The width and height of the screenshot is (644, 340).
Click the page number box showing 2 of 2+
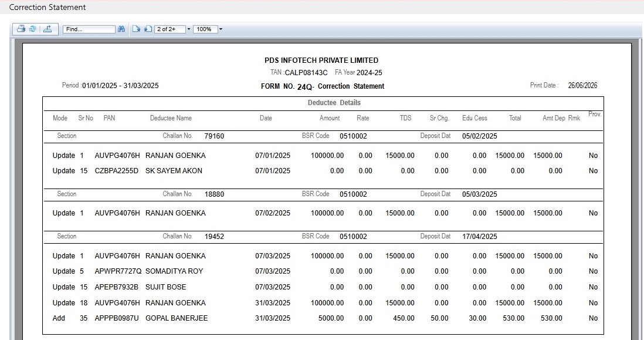170,29
